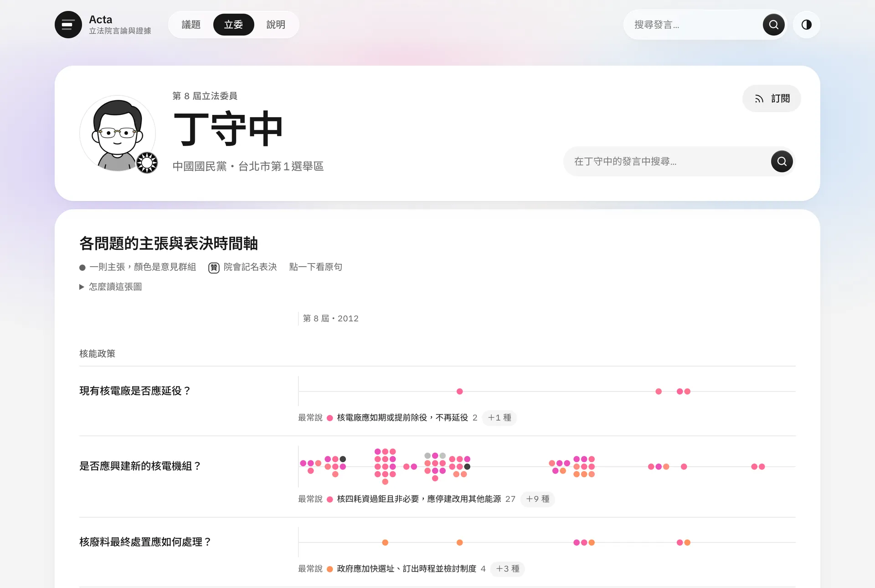Open 丁守中's avatar portrait
875x588 pixels.
point(118,133)
